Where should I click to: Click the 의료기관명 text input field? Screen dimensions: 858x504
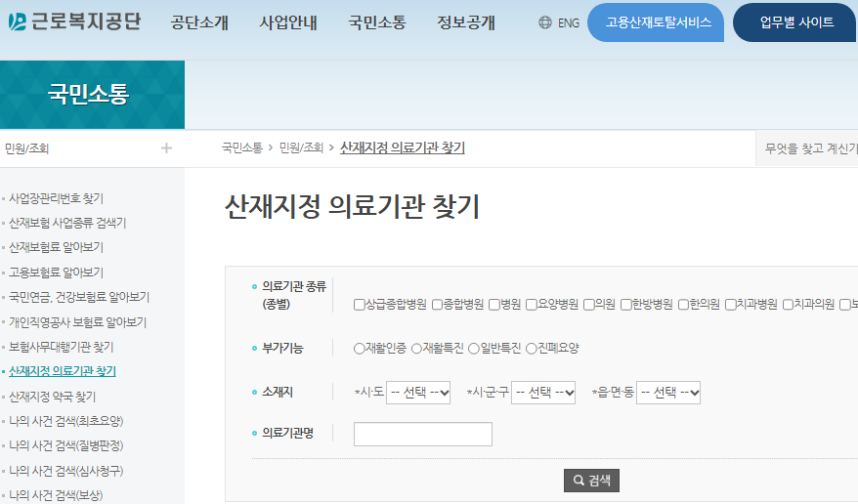pos(423,434)
